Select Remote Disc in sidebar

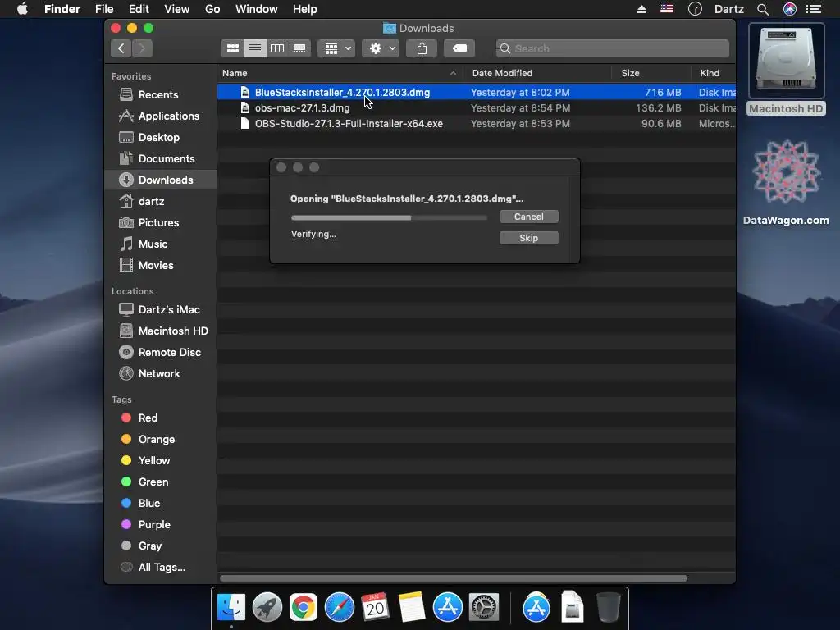click(160, 353)
